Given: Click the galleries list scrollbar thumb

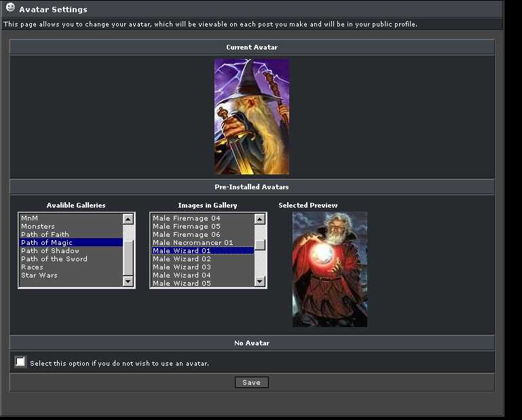Looking at the screenshot, I should (128, 258).
